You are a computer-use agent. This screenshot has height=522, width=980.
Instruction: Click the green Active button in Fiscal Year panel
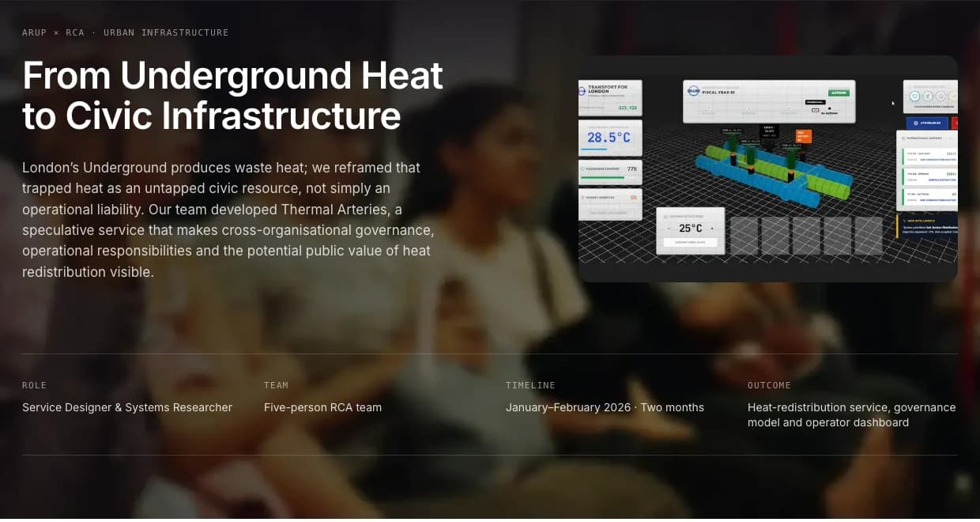pyautogui.click(x=838, y=93)
